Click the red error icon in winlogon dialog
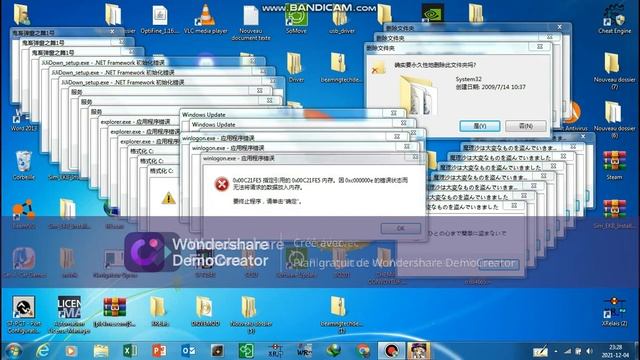This screenshot has width=640, height=360. pos(222,184)
